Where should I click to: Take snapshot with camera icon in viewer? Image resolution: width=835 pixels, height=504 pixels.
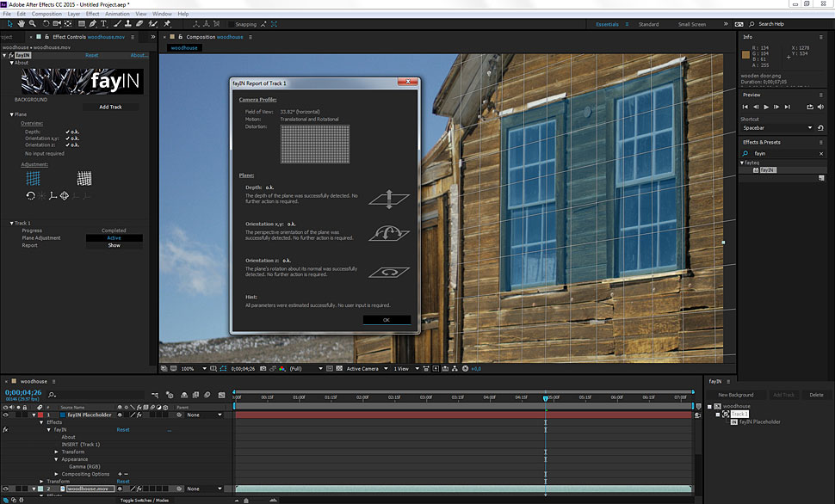point(263,368)
